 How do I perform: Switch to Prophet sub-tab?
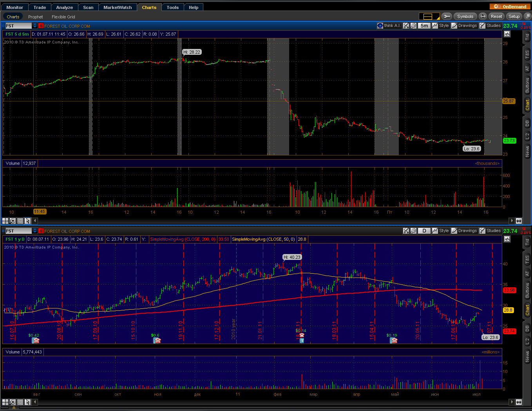pyautogui.click(x=35, y=17)
